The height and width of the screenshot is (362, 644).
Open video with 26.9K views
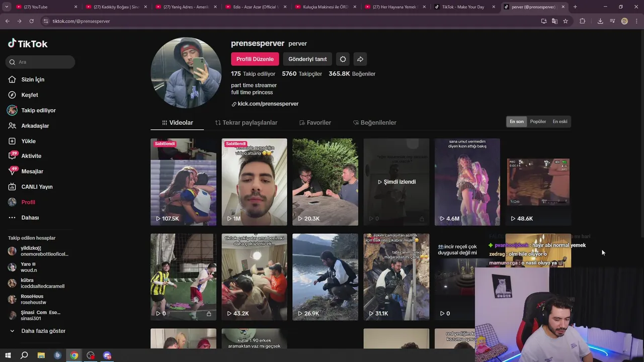(x=325, y=277)
